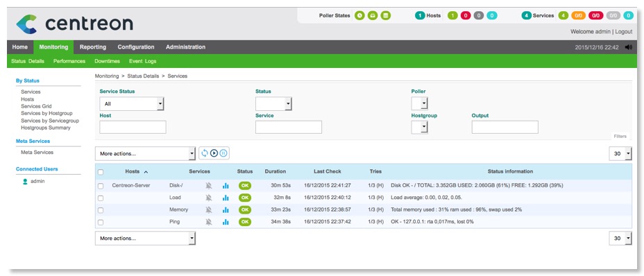Click the Logout link
The height and width of the screenshot is (276, 644).
pyautogui.click(x=624, y=31)
